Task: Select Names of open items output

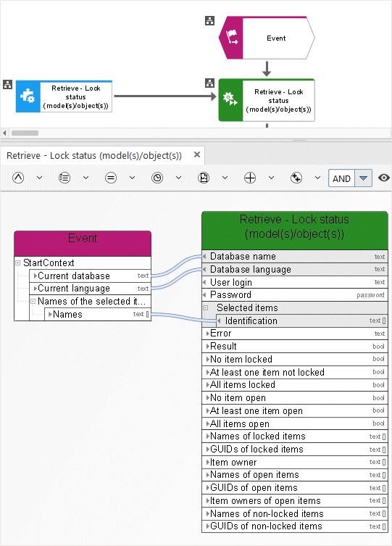Action: coord(295,475)
